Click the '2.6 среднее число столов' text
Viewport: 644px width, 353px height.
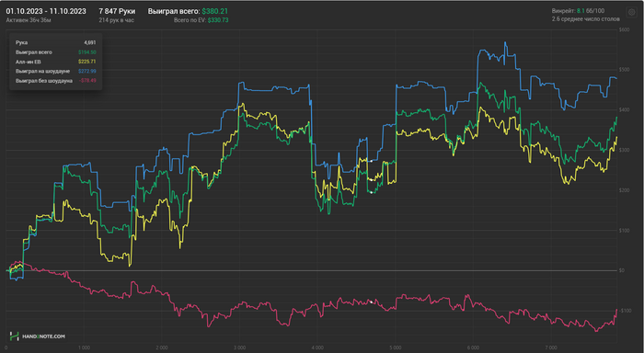coord(586,19)
